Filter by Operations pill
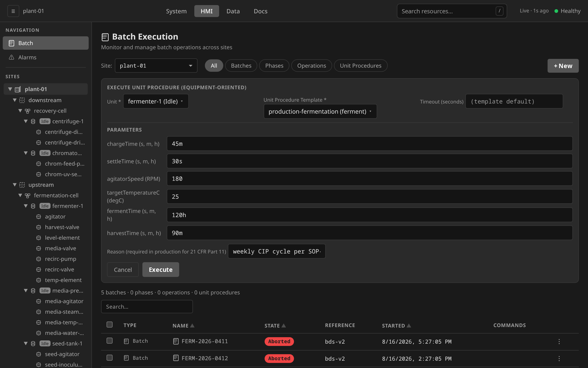Image resolution: width=588 pixels, height=368 pixels. pyautogui.click(x=311, y=66)
